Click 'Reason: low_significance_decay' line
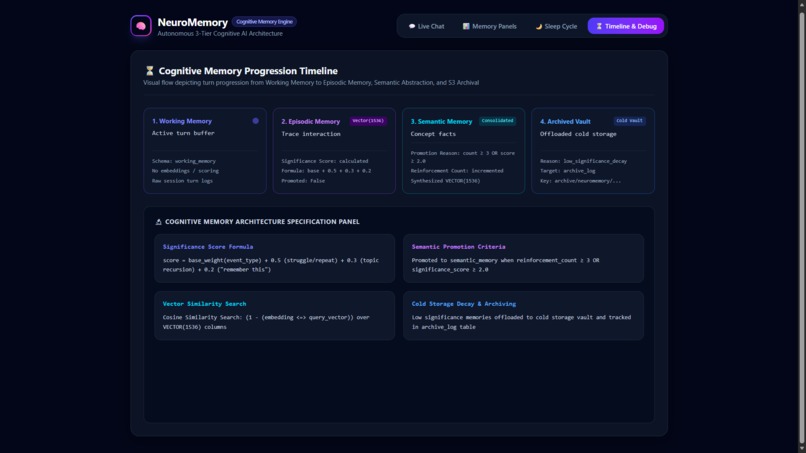This screenshot has width=806, height=453. [583, 161]
